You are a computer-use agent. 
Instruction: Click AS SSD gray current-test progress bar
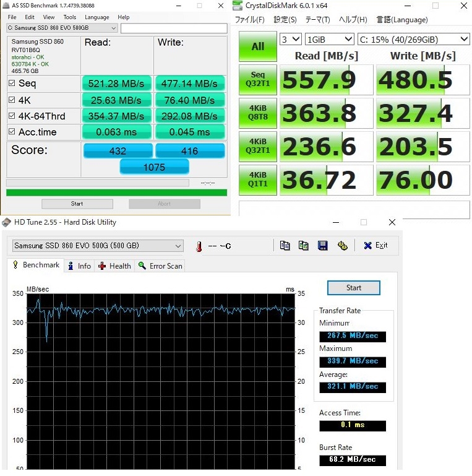pos(97,183)
